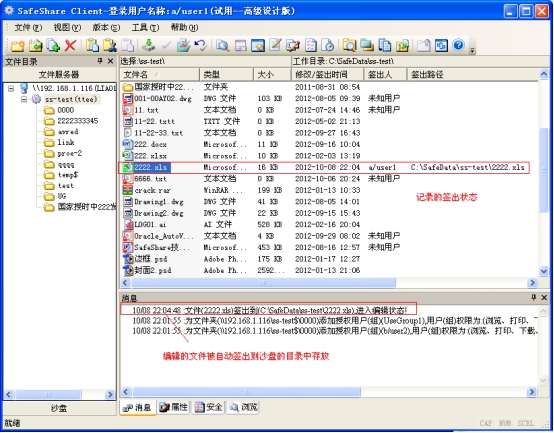
Task: Switch to the 属性 tab
Action: [173, 408]
